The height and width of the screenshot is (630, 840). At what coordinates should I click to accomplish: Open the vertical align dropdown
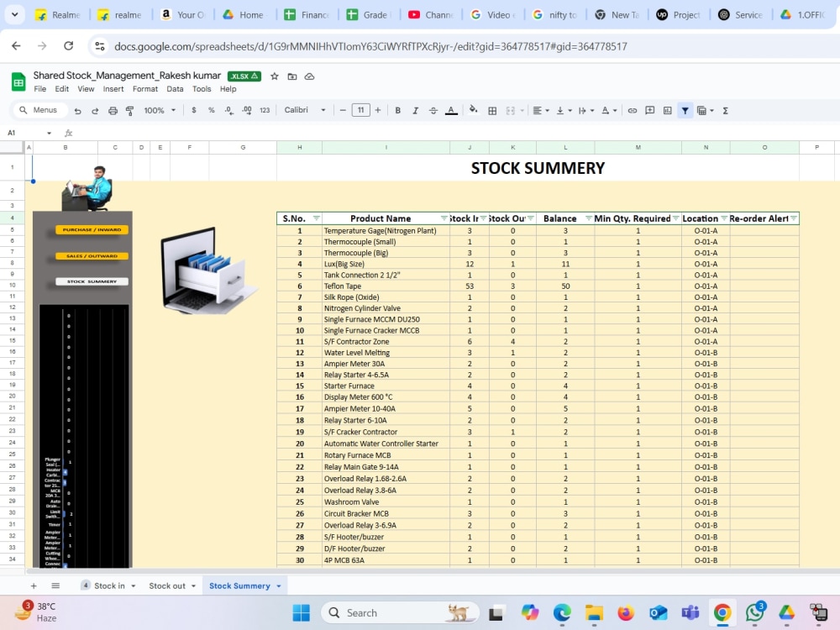tap(564, 110)
